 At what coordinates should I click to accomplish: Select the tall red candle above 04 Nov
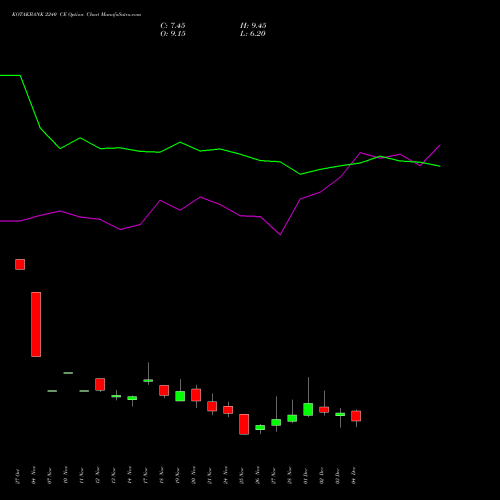(x=36, y=324)
